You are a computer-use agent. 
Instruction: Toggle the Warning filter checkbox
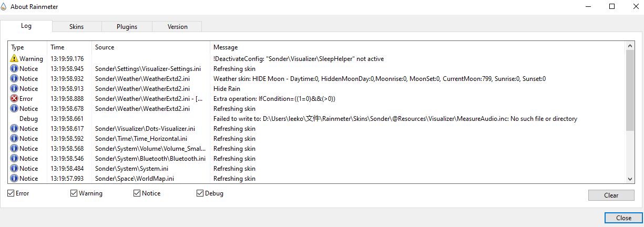(x=74, y=193)
